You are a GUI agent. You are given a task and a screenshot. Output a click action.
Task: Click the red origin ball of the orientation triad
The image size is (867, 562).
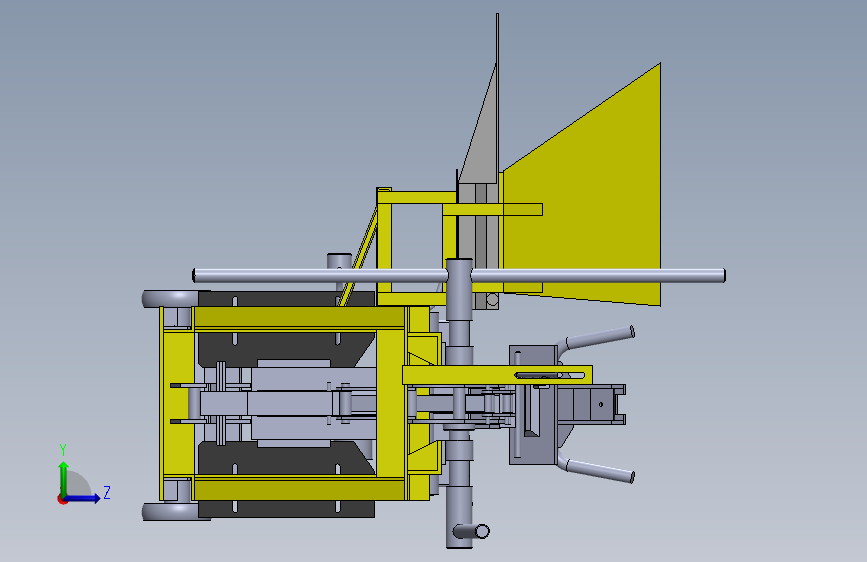click(62, 499)
